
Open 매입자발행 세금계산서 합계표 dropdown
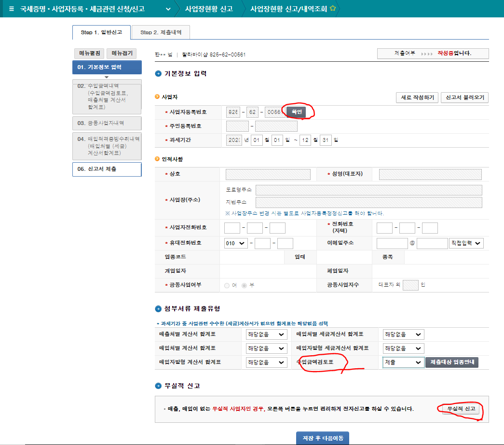[x=403, y=348]
